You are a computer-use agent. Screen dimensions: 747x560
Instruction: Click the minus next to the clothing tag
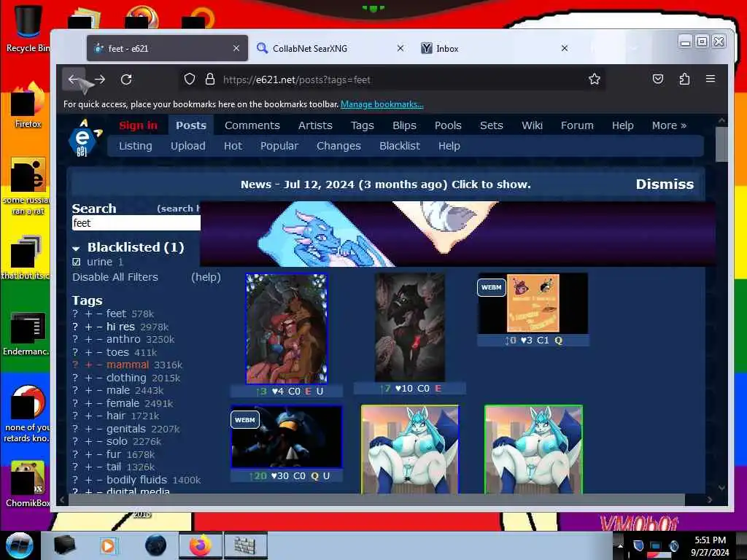pyautogui.click(x=99, y=378)
